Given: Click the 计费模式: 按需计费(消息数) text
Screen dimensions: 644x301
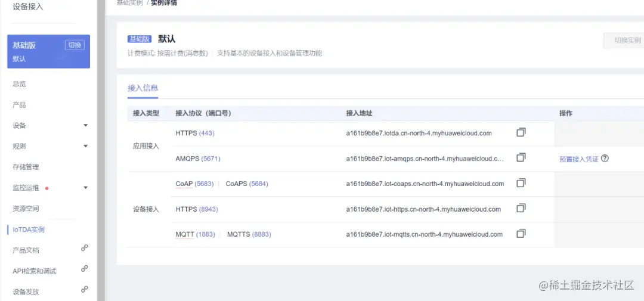Looking at the screenshot, I should [x=168, y=54].
